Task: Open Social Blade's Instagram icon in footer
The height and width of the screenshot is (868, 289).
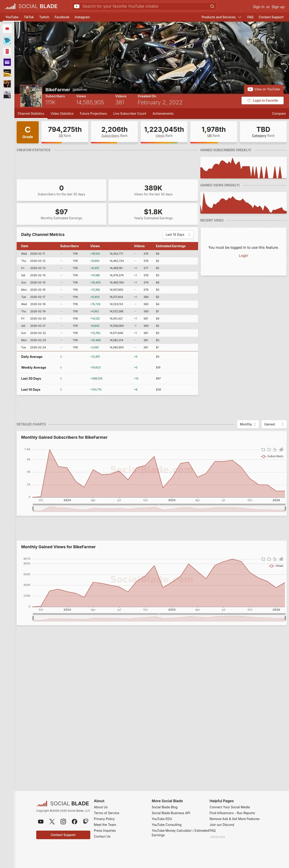Action: (x=63, y=822)
